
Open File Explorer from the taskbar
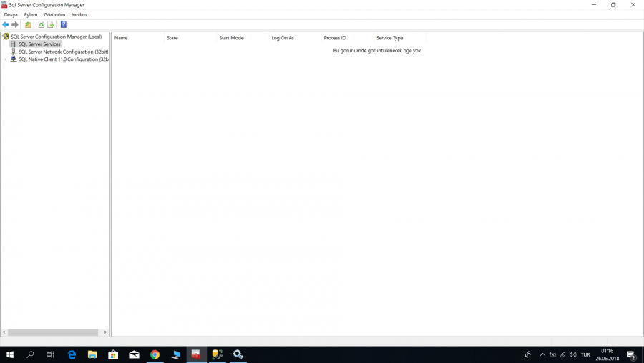(x=92, y=354)
